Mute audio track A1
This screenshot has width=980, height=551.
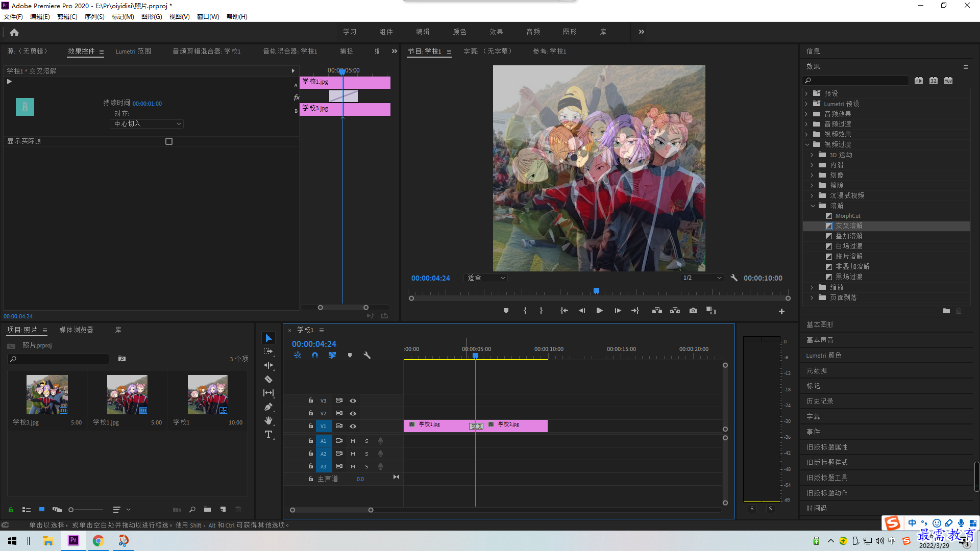click(353, 441)
